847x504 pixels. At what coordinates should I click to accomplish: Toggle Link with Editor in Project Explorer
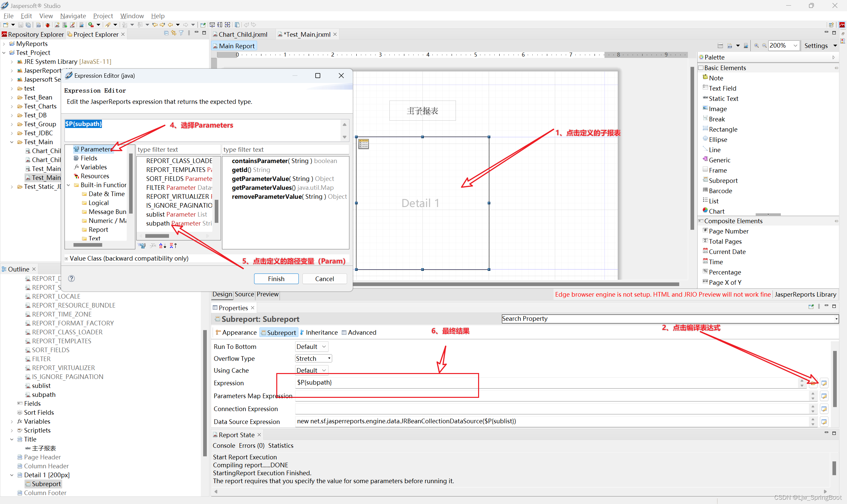click(174, 33)
